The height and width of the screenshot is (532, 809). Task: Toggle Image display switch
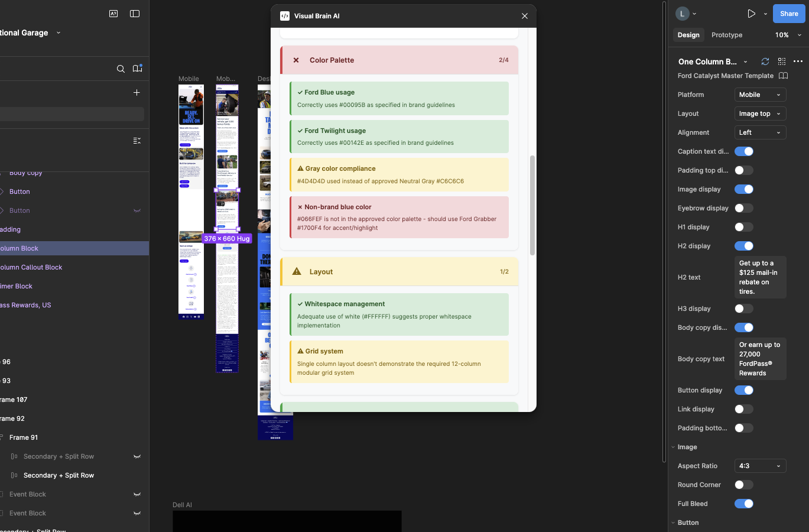tap(744, 189)
